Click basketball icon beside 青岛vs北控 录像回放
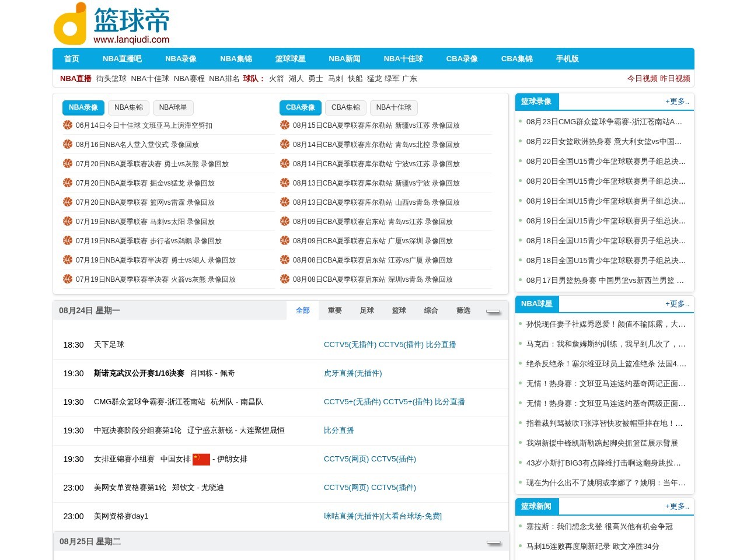 [285, 144]
